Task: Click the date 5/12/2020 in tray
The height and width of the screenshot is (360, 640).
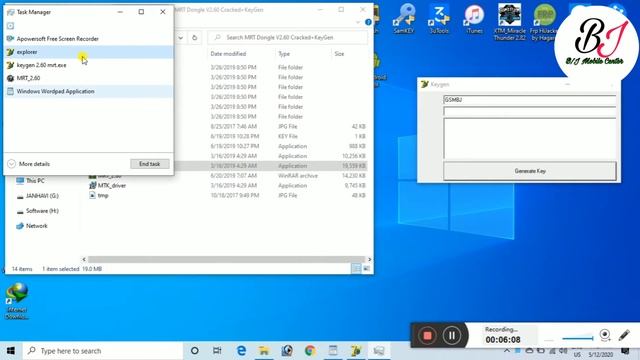Action: [x=601, y=355]
